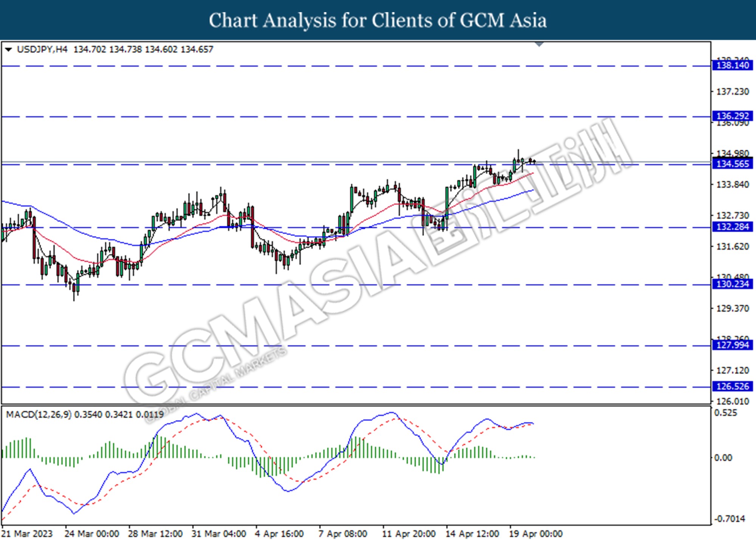The width and height of the screenshot is (756, 540).
Task: Select the 126.526 price level label
Action: pyautogui.click(x=733, y=386)
